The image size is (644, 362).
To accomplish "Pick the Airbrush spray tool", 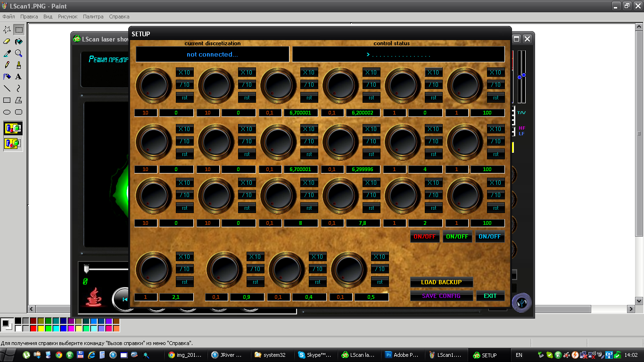I will pyautogui.click(x=7, y=77).
